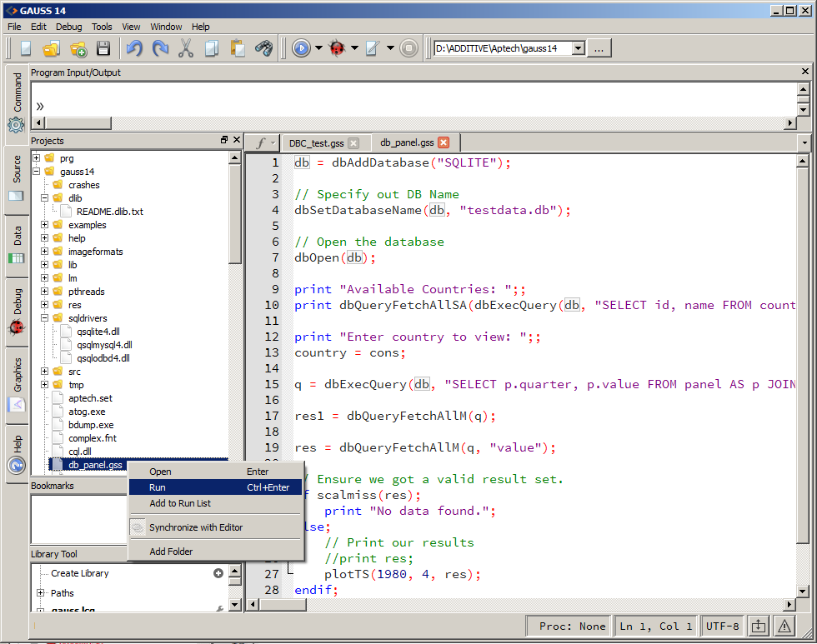Viewport: 817px width, 644px height.
Task: Expand the prg folder in Projects
Action: tap(36, 157)
